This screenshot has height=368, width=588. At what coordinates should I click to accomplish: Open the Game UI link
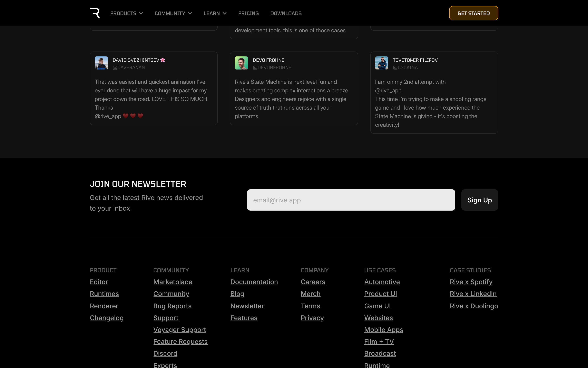point(377,306)
